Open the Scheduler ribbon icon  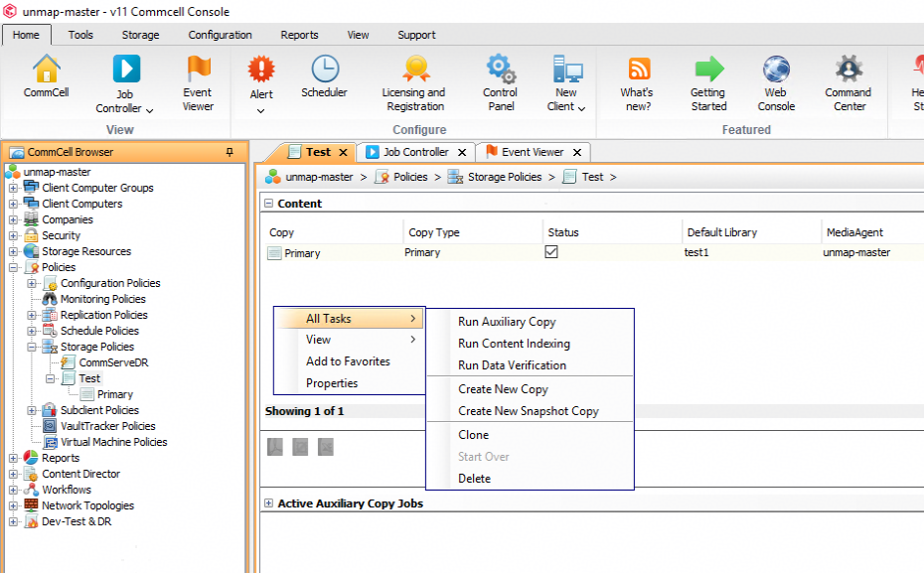[325, 69]
